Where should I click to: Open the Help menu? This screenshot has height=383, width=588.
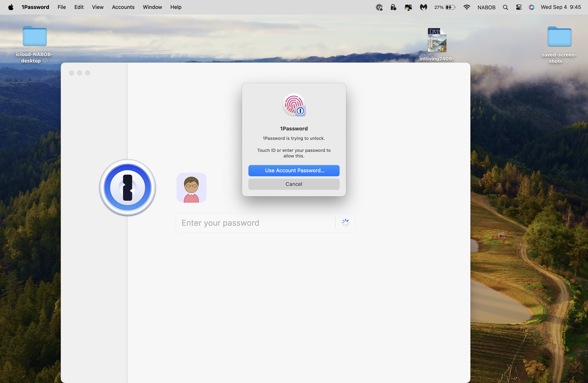pyautogui.click(x=175, y=7)
